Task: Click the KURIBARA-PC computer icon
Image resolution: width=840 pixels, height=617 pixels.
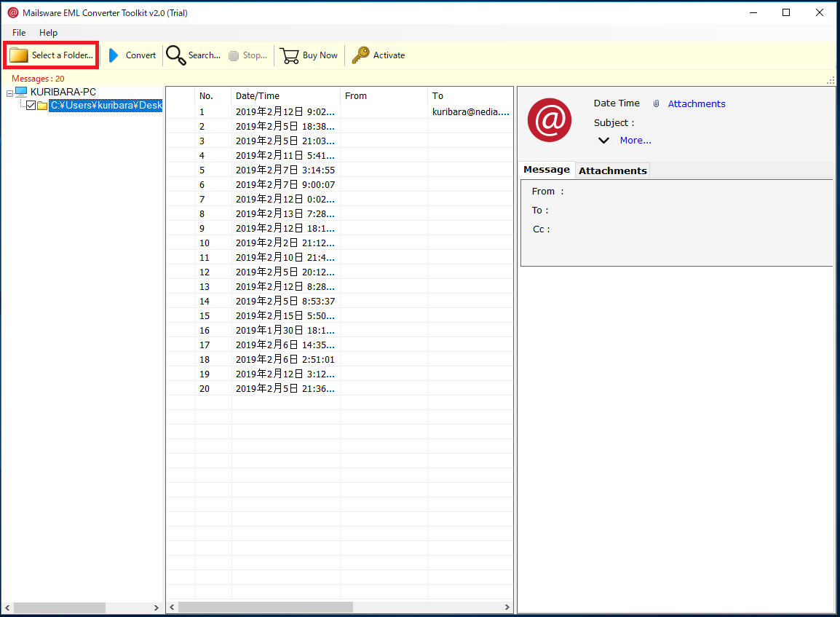Action: tap(21, 92)
